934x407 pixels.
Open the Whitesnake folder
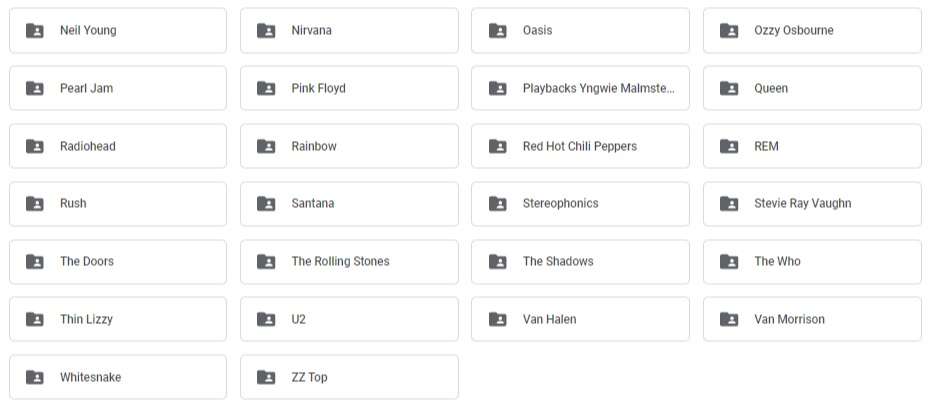(118, 377)
